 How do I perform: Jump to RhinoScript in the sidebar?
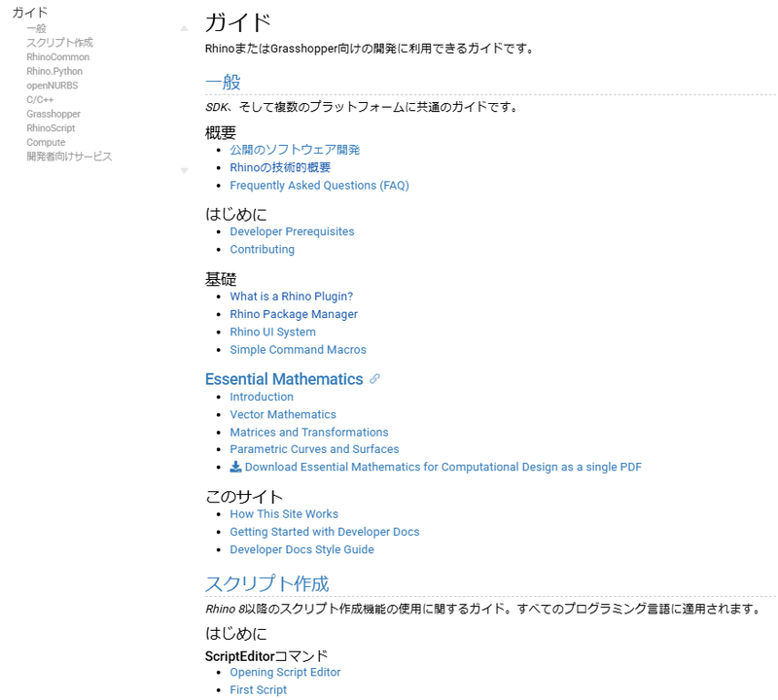tap(51, 128)
